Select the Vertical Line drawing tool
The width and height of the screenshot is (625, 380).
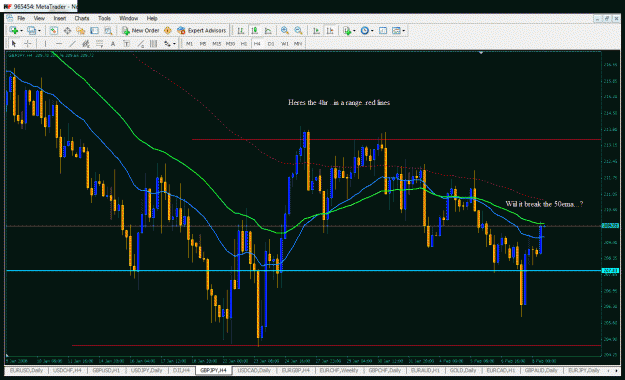pos(45,44)
